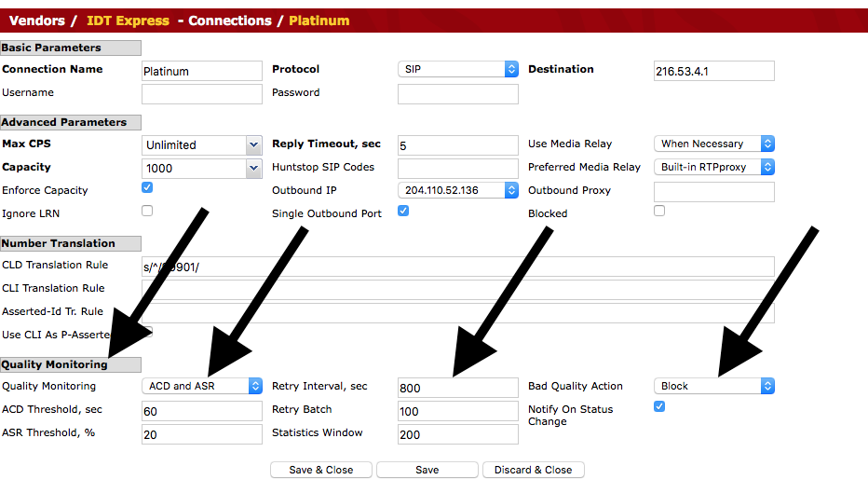Toggle the Ignore LRN checkbox

[x=147, y=211]
